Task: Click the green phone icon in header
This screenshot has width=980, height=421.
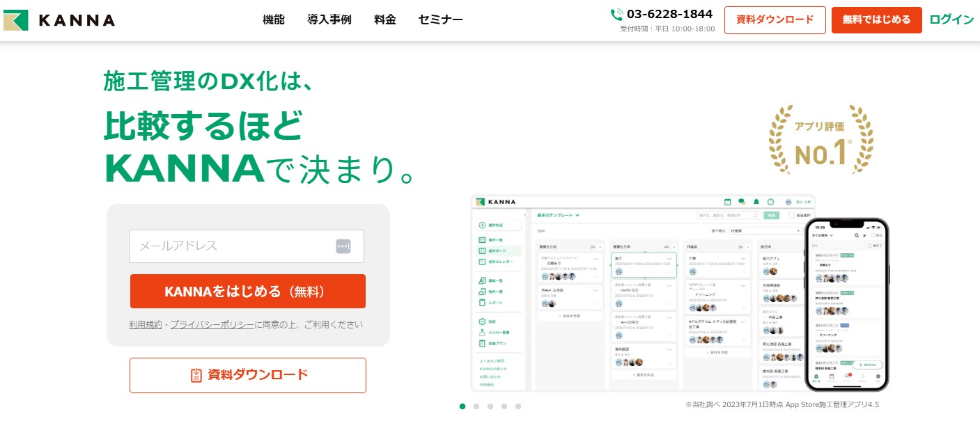Action: point(616,15)
